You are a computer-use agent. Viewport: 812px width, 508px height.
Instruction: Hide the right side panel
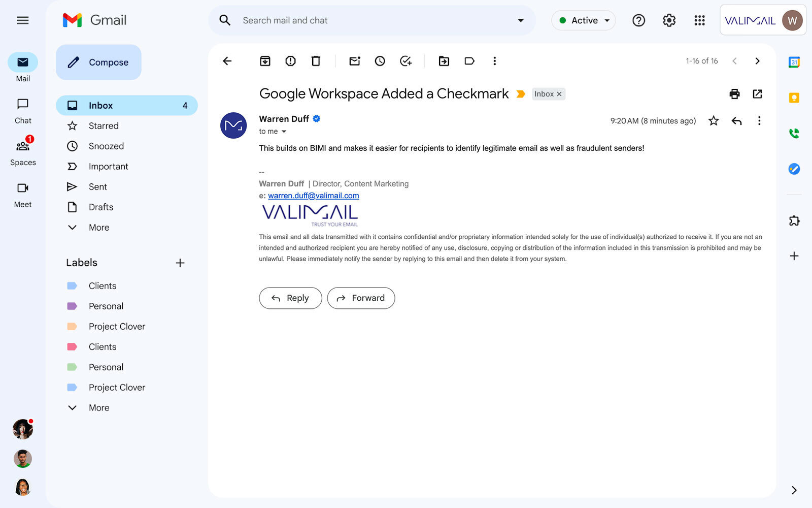[x=793, y=490]
